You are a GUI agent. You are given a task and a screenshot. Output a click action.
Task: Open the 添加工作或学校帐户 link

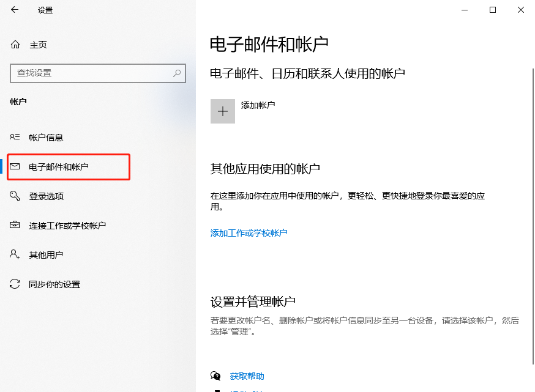point(248,233)
